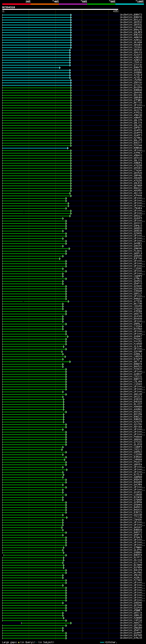Select hit label UniRef100_B9IEP8
The height and width of the screenshot is (644, 146).
pos(131,87)
